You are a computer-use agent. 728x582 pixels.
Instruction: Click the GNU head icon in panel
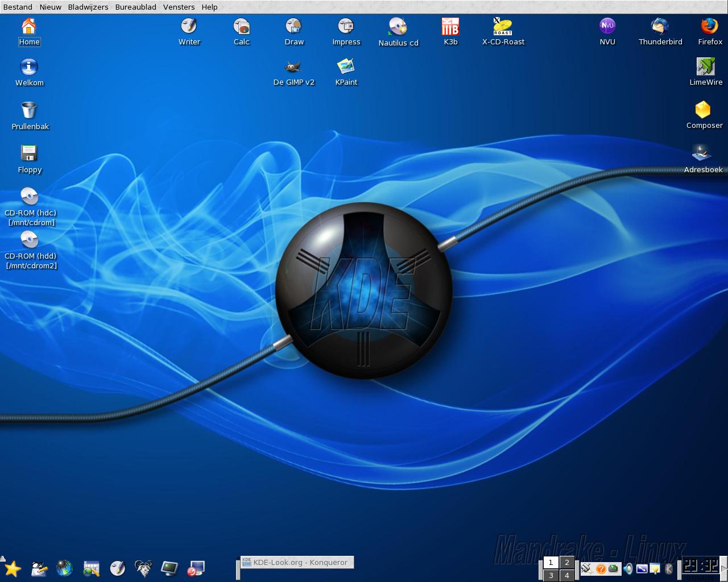143,568
